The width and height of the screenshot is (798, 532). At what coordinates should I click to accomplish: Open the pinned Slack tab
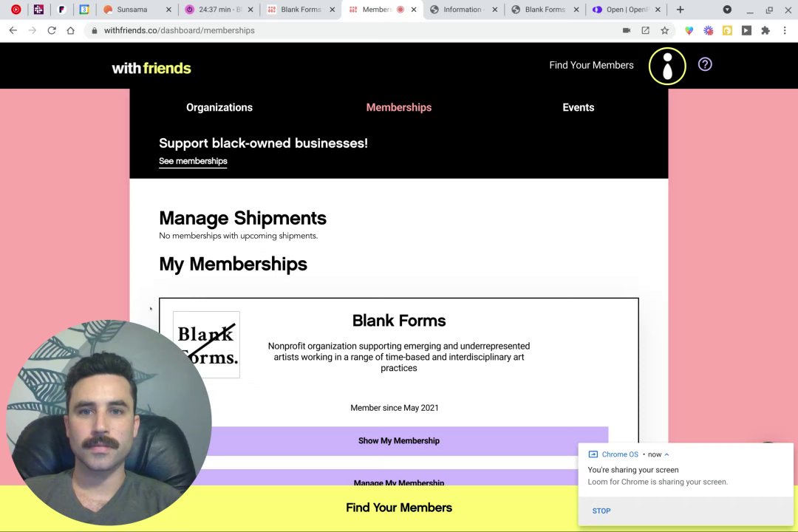(x=38, y=9)
